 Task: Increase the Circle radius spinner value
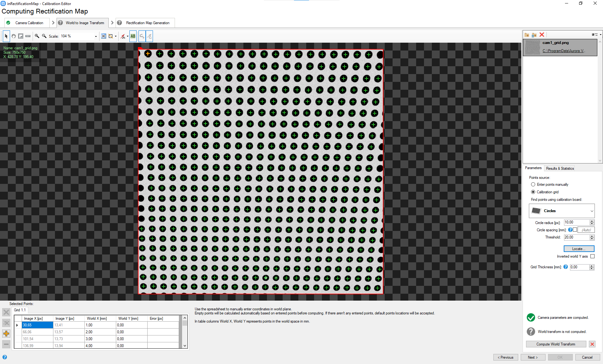pyautogui.click(x=592, y=221)
